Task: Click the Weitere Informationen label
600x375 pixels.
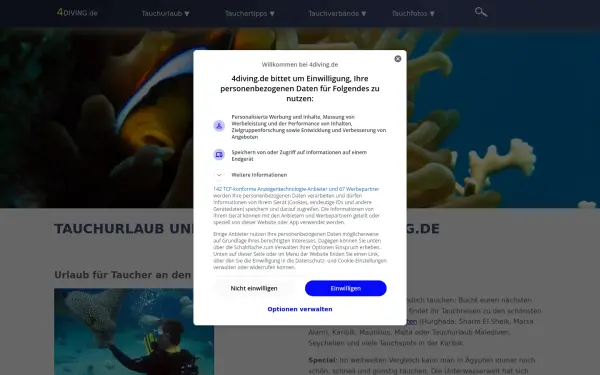Action: (x=259, y=175)
